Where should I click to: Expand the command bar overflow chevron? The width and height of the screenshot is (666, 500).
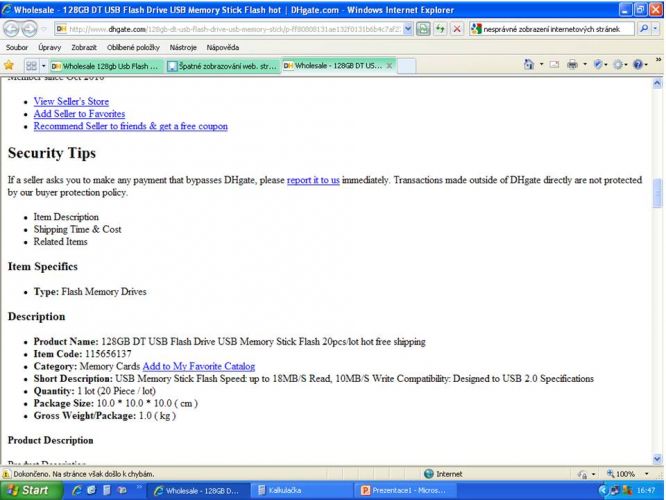coord(658,60)
